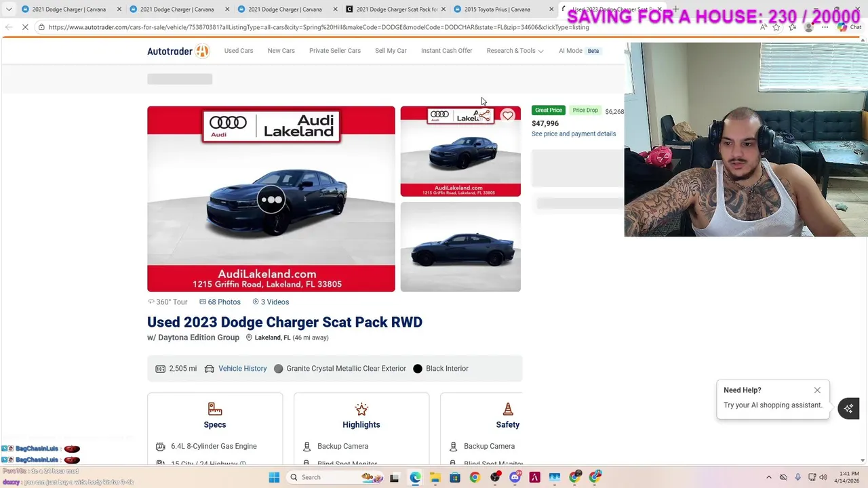The height and width of the screenshot is (488, 868).
Task: Click the bookmark star in address bar
Action: 776,27
